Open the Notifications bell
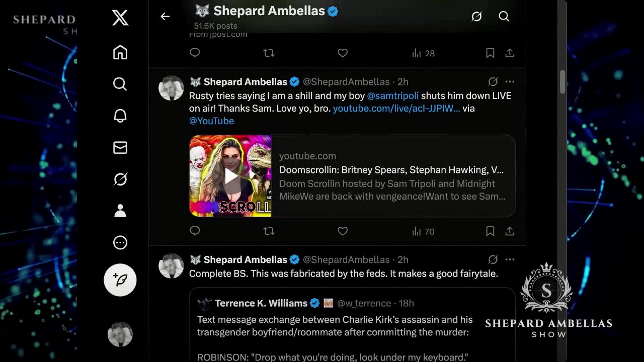The image size is (644, 362). point(120,116)
